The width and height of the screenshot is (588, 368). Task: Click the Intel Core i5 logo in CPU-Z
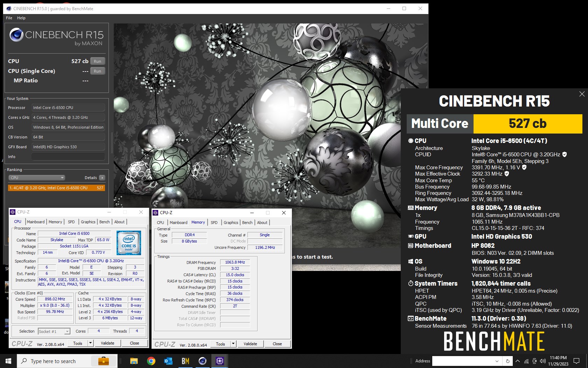coord(129,243)
